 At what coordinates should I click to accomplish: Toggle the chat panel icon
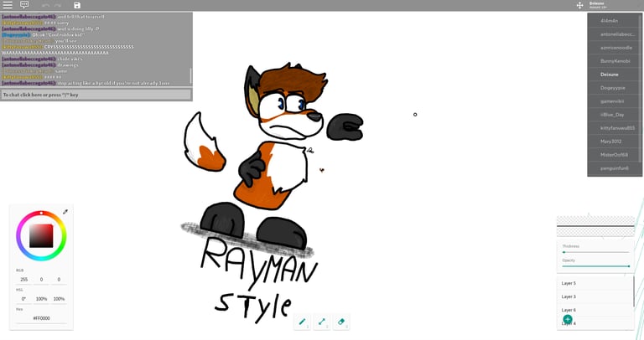[24, 5]
